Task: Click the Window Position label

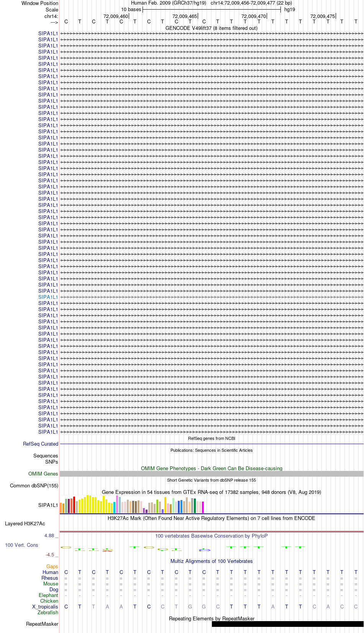Action: pos(40,3)
